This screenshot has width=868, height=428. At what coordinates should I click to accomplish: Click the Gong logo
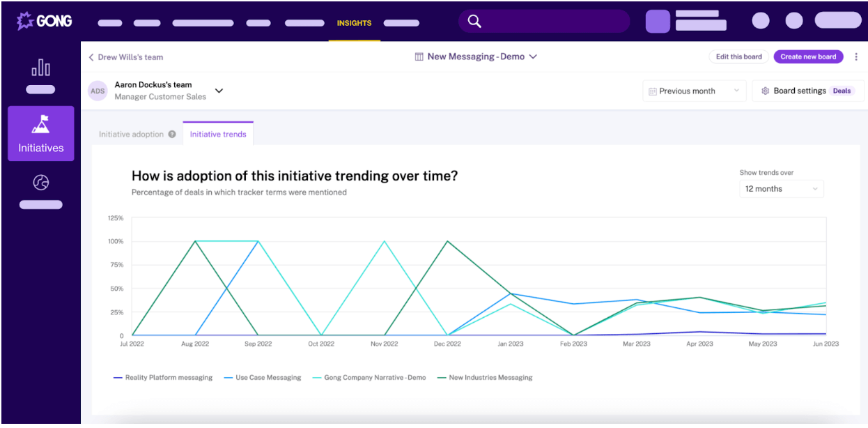(x=45, y=22)
